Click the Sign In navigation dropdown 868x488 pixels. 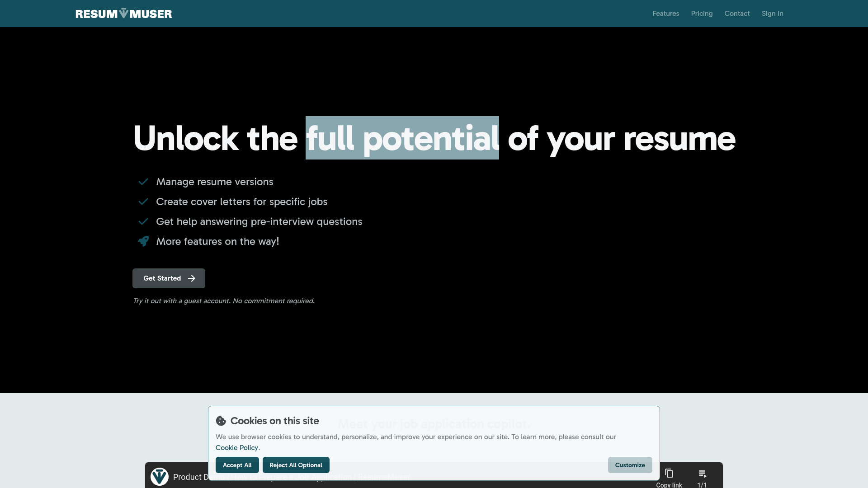773,13
